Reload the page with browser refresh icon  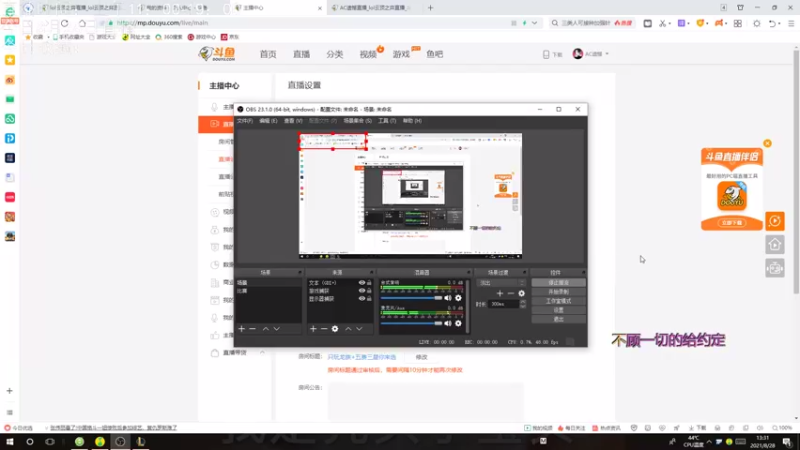[x=65, y=23]
